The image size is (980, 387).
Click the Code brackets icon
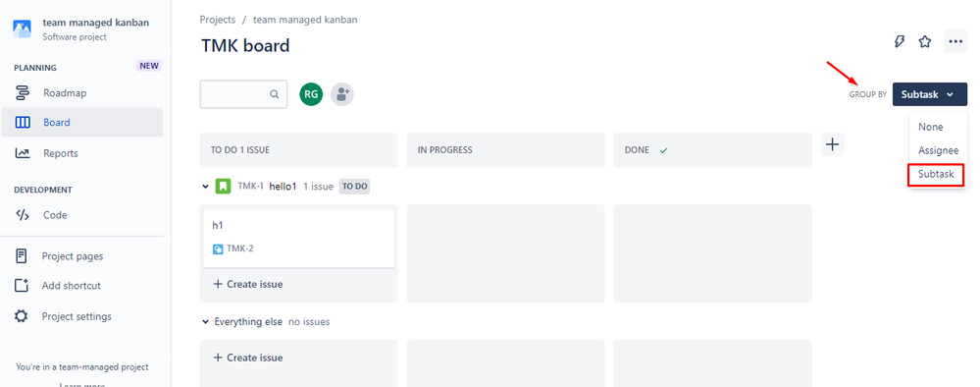(x=23, y=215)
